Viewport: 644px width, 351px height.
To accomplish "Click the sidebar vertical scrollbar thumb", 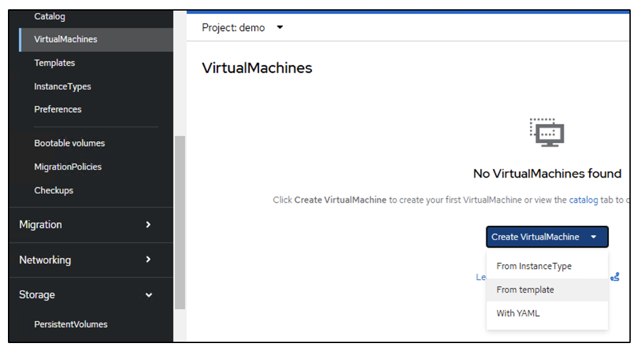I will (180, 222).
